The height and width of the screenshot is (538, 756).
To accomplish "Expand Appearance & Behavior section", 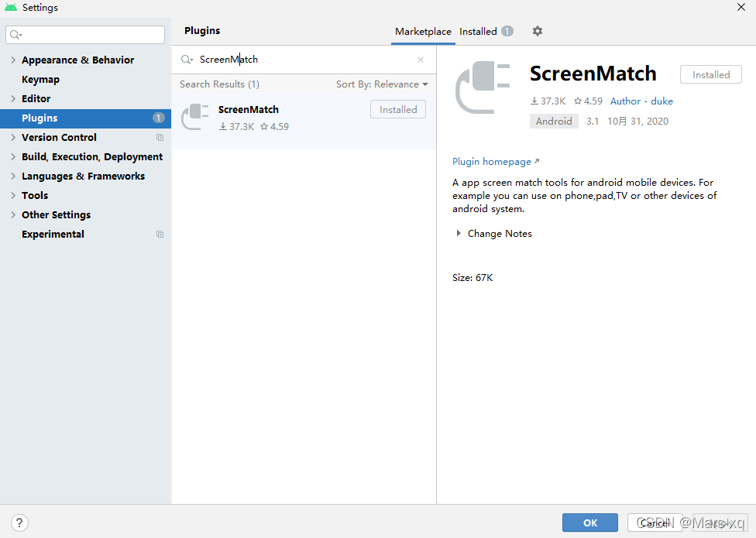I will 13,60.
